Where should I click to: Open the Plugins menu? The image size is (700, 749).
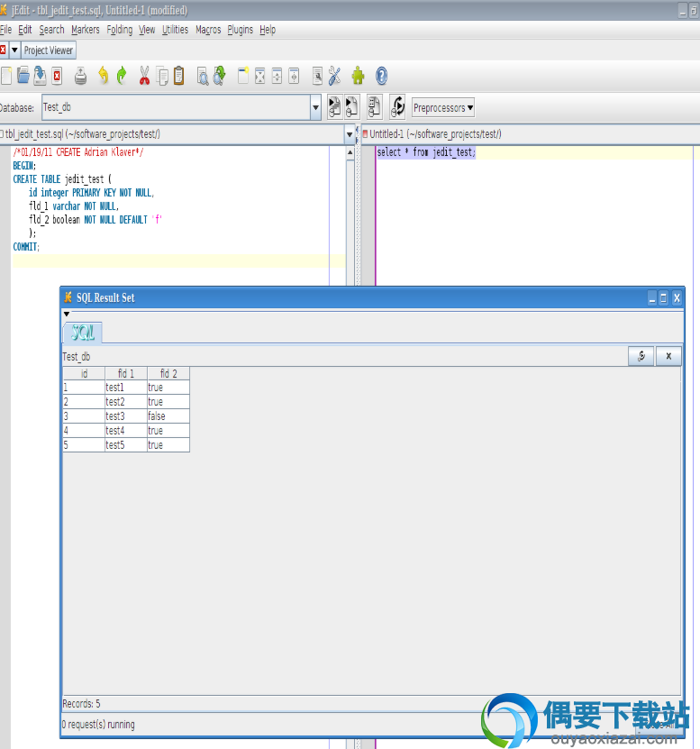point(241,30)
